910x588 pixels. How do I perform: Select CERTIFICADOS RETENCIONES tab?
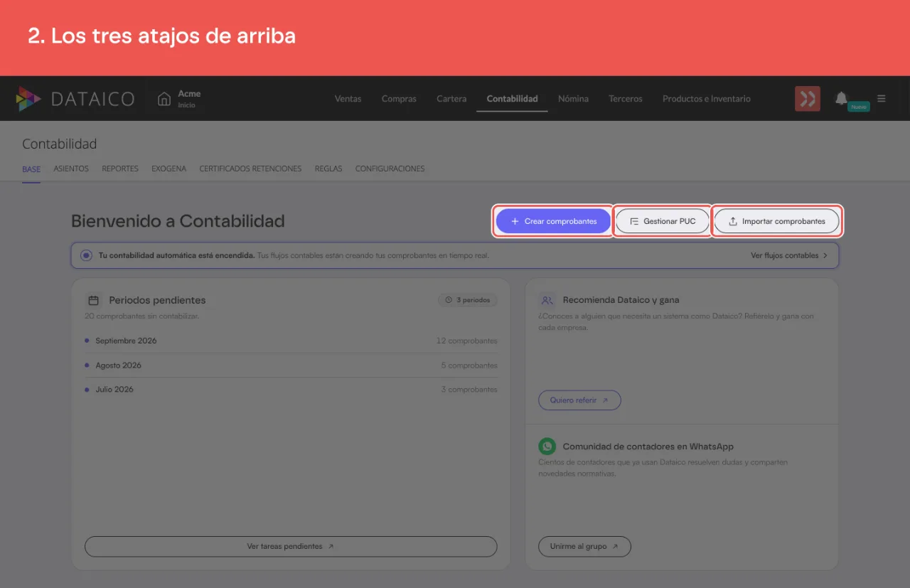tap(250, 169)
